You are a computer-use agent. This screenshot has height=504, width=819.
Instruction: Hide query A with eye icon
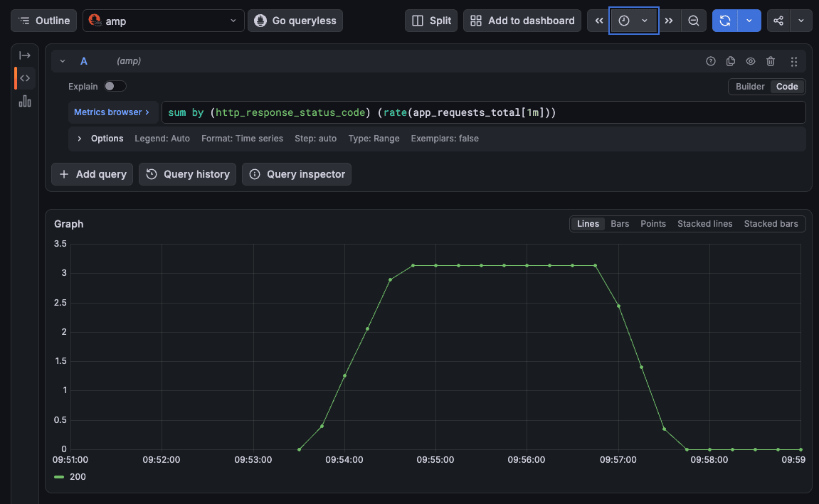751,61
